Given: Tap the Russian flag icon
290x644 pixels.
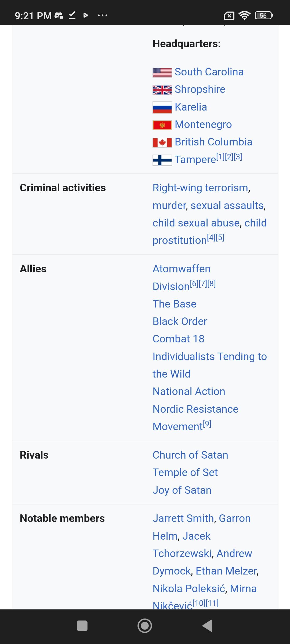Looking at the screenshot, I should 162,107.
